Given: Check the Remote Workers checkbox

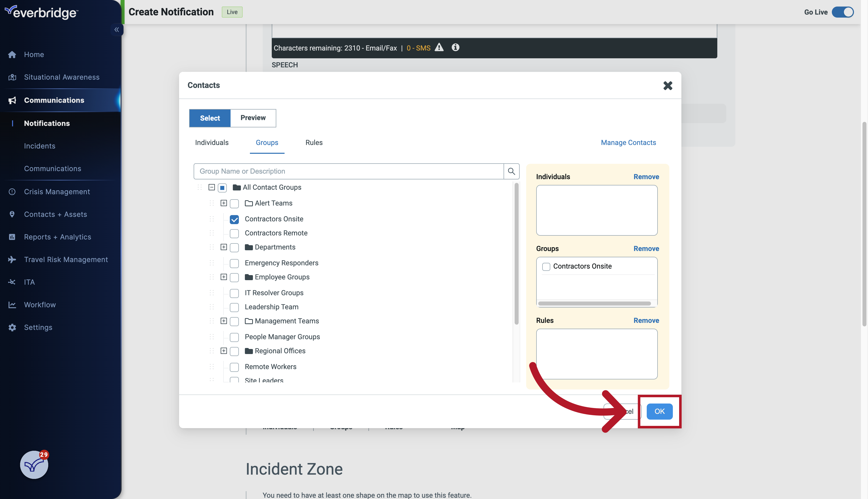Looking at the screenshot, I should pos(234,367).
